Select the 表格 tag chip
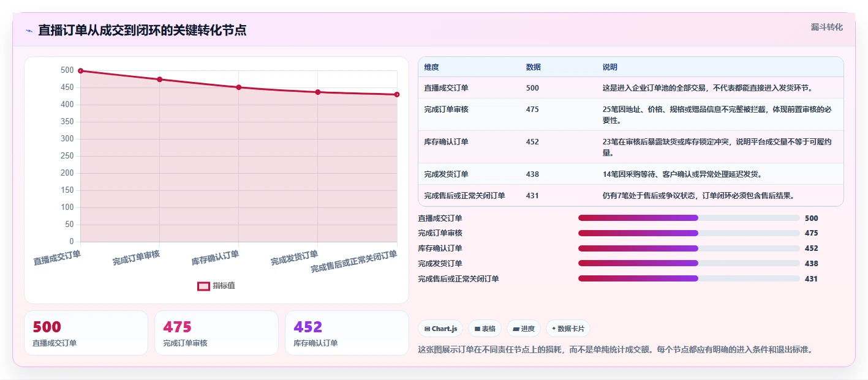 [485, 329]
